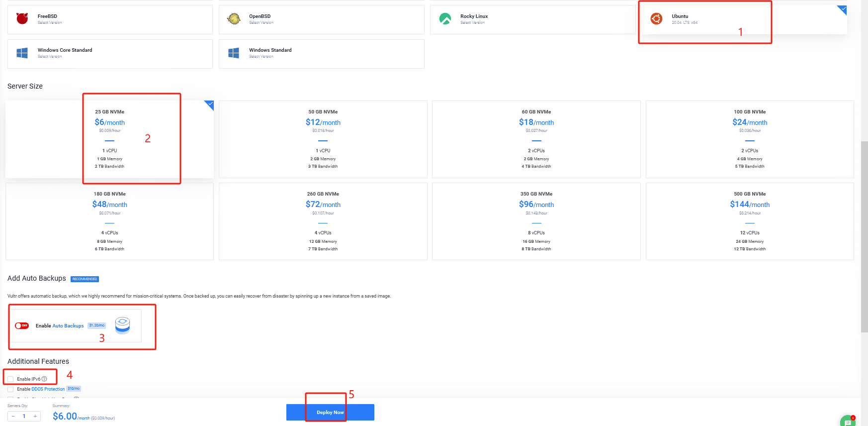Open the DDOS Protection link
Image resolution: width=868 pixels, height=426 pixels.
48,389
